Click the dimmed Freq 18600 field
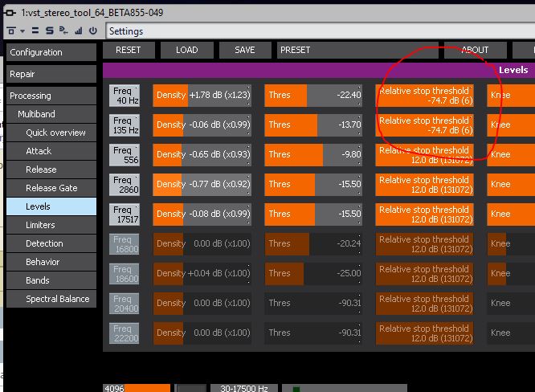 pos(125,274)
